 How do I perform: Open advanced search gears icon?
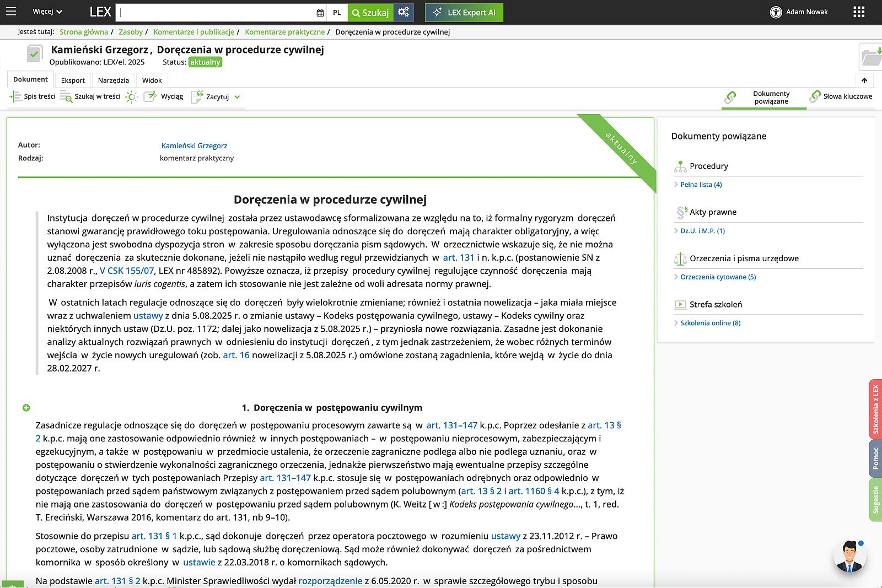click(x=404, y=12)
